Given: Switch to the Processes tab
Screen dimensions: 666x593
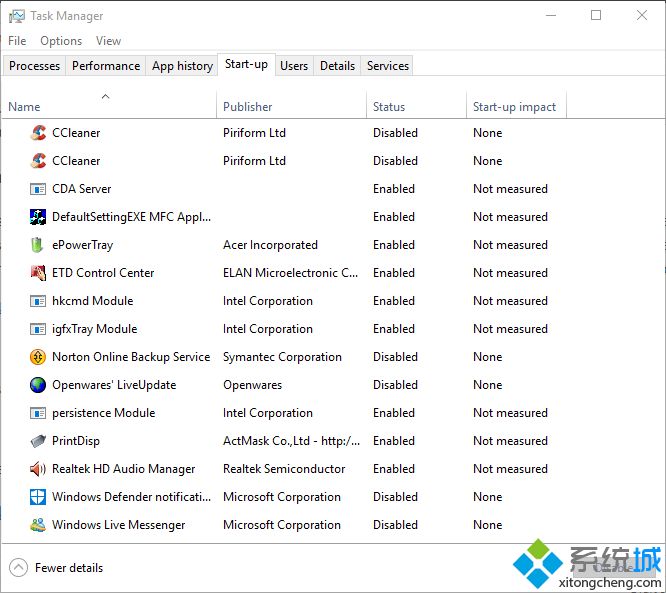Looking at the screenshot, I should point(34,66).
